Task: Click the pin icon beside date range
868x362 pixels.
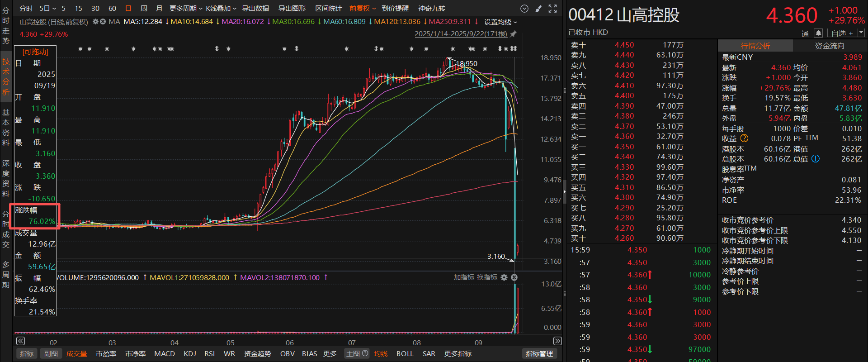Action: click(513, 34)
